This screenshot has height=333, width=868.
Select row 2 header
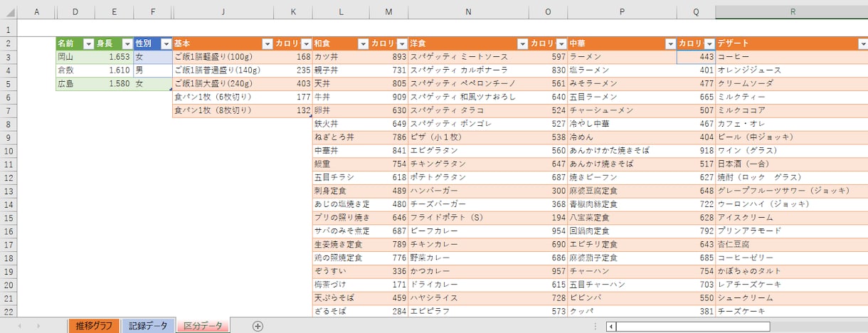click(8, 43)
